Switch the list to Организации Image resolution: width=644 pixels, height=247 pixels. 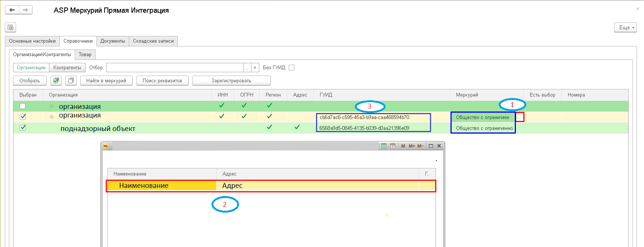pyautogui.click(x=31, y=68)
